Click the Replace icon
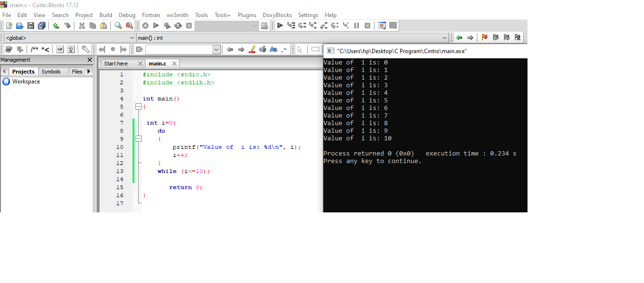The width and height of the screenshot is (644, 283). pos(128,25)
